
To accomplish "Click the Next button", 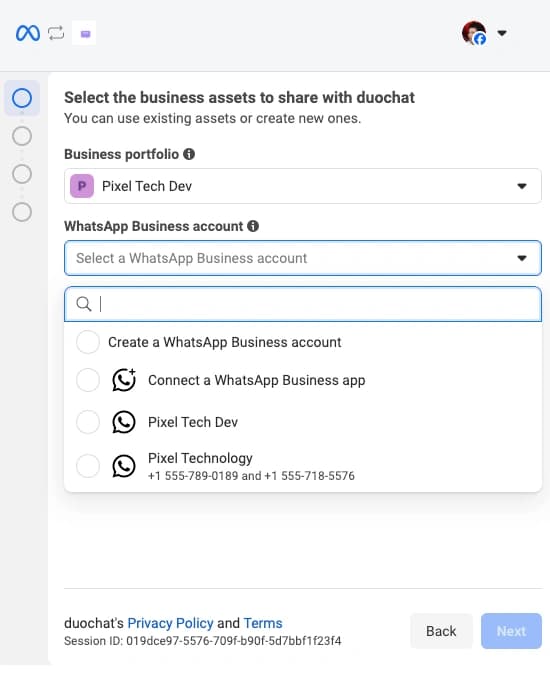I will pos(511,631).
